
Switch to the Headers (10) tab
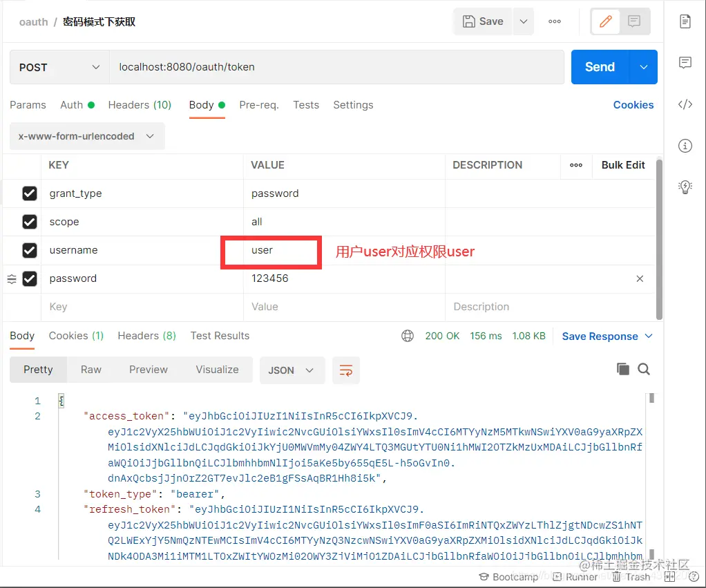[140, 105]
